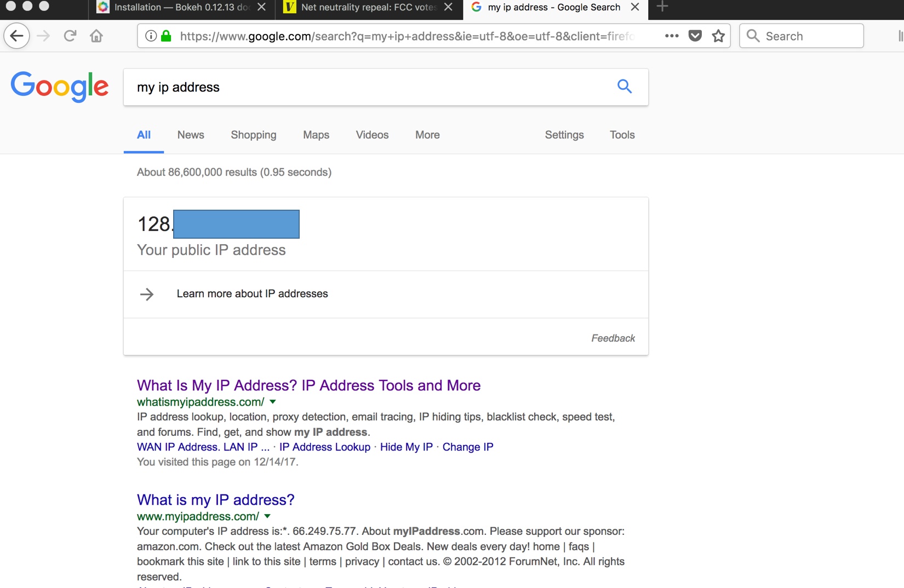Open the Maps results tab

point(316,135)
